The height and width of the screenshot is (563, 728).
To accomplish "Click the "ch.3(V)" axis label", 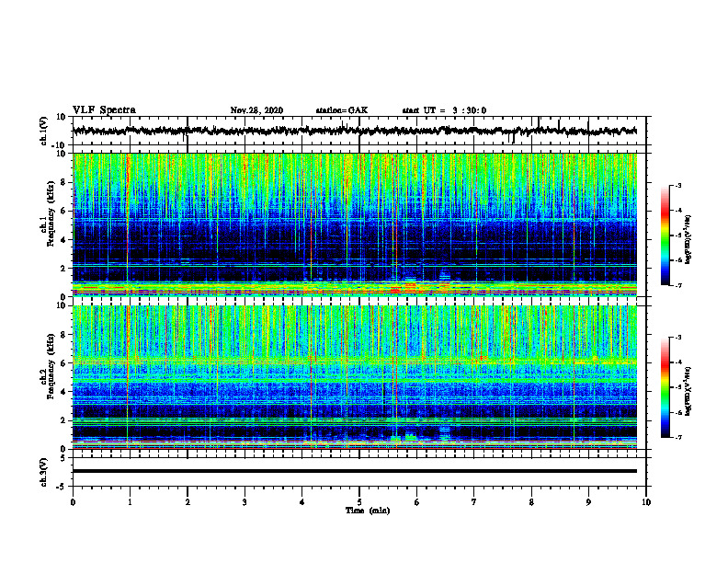I will tap(44, 472).
